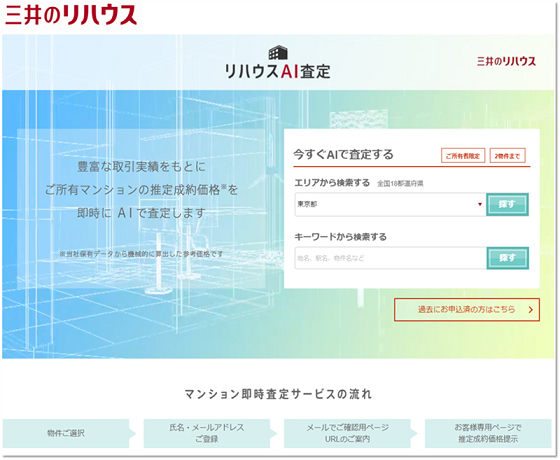Click the 今すぐAIで査定する heading
Viewport: 560px width, 460px height.
coord(343,154)
